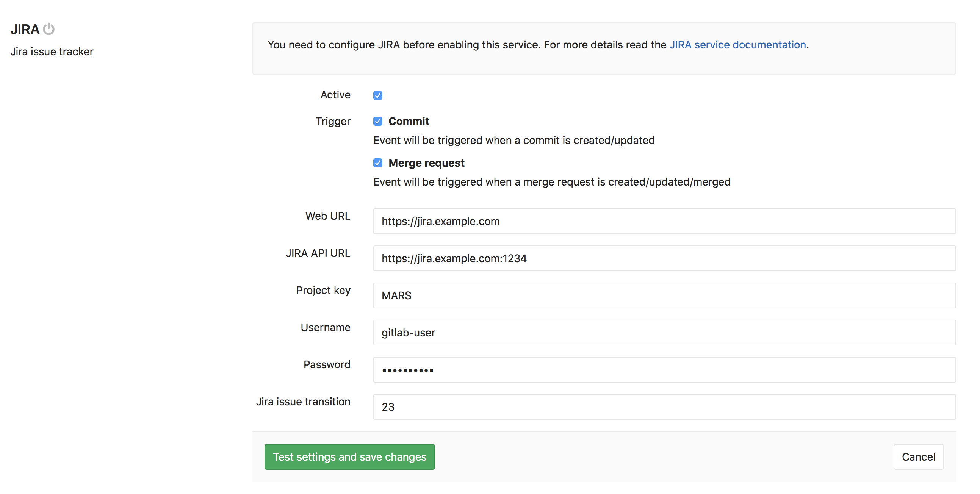This screenshot has height=494, width=980.
Task: Click Test settings and save changes button
Action: click(350, 457)
